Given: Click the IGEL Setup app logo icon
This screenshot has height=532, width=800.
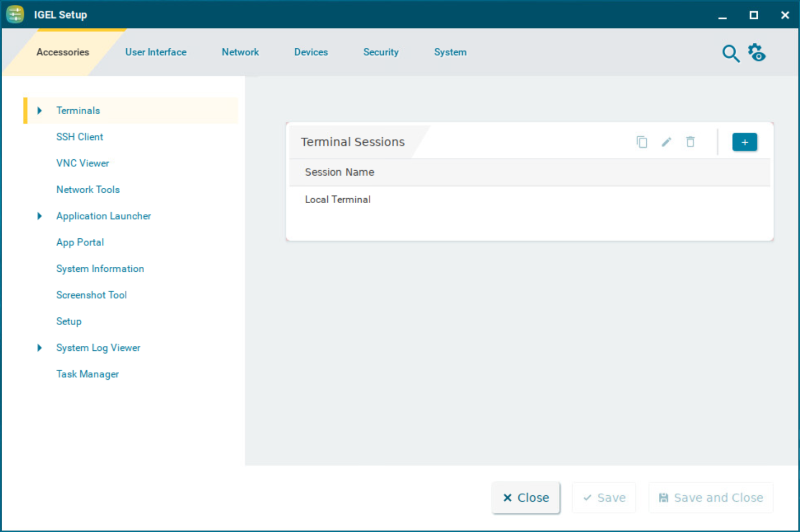Looking at the screenshot, I should pyautogui.click(x=15, y=15).
